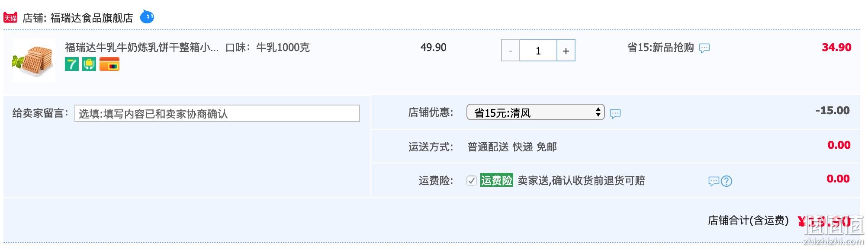Click the orange credit card payment icon
The image size is (868, 249).
tap(109, 64)
